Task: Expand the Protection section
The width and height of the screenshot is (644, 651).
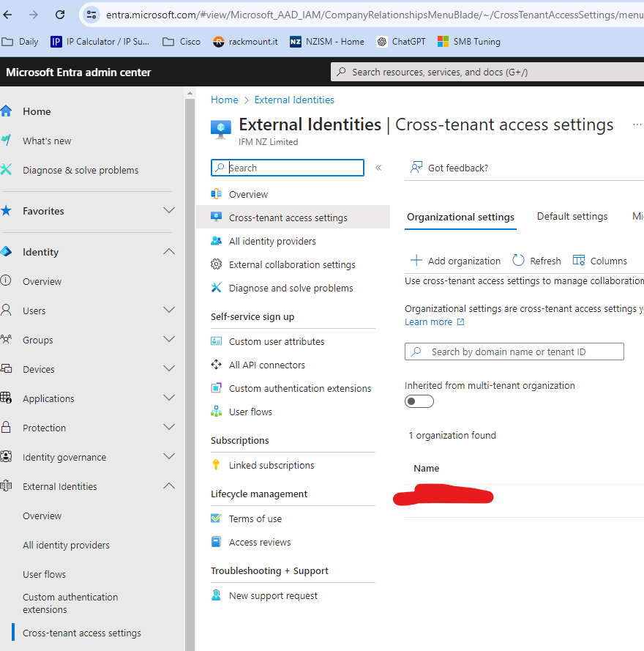Action: coord(169,427)
